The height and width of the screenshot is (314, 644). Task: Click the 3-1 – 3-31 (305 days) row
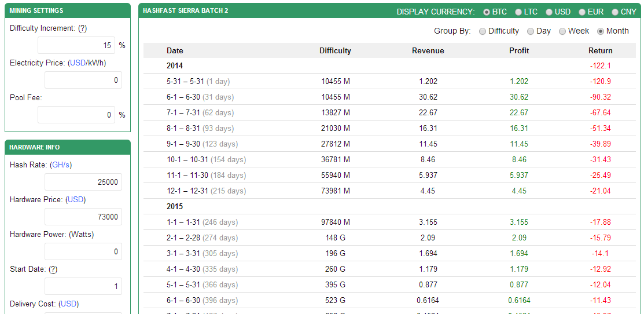click(x=389, y=253)
